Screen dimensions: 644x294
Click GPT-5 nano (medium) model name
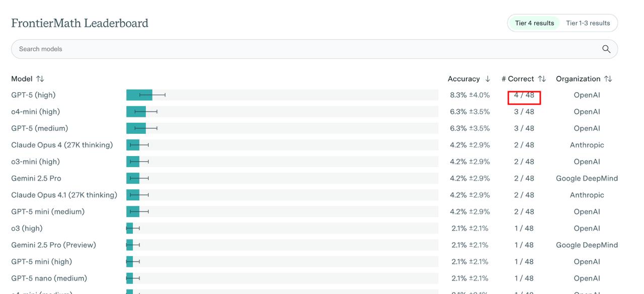(49, 278)
